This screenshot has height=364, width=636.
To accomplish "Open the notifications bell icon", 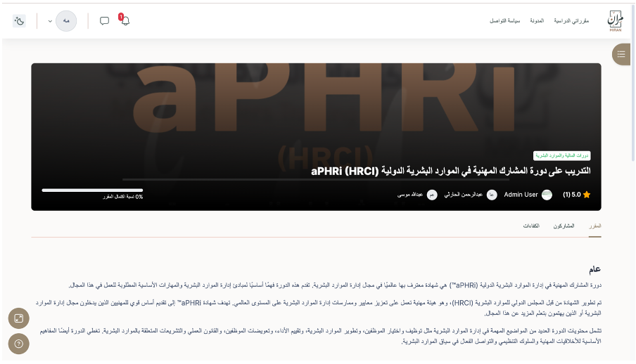I will pos(125,21).
